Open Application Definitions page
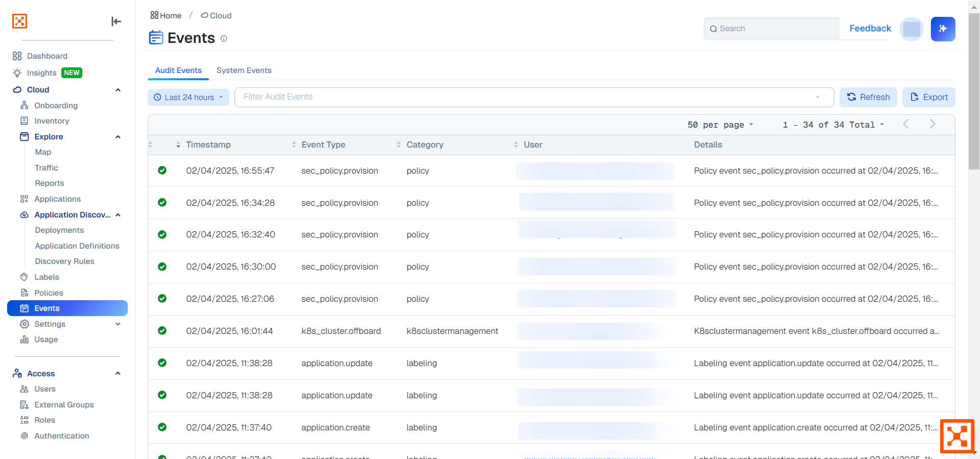The height and width of the screenshot is (459, 980). [x=77, y=246]
